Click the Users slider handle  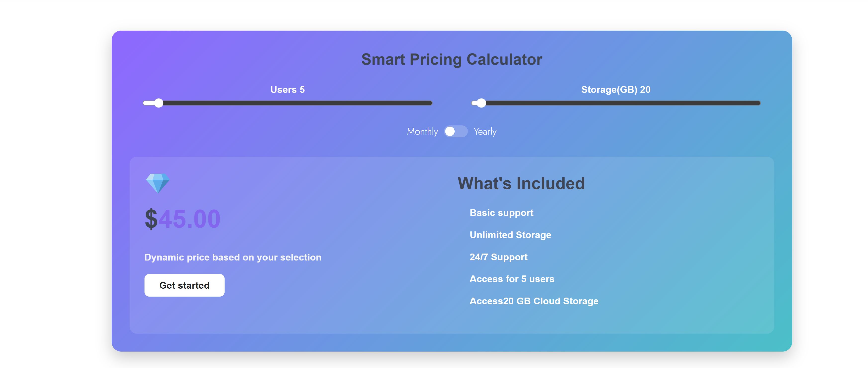(x=159, y=103)
